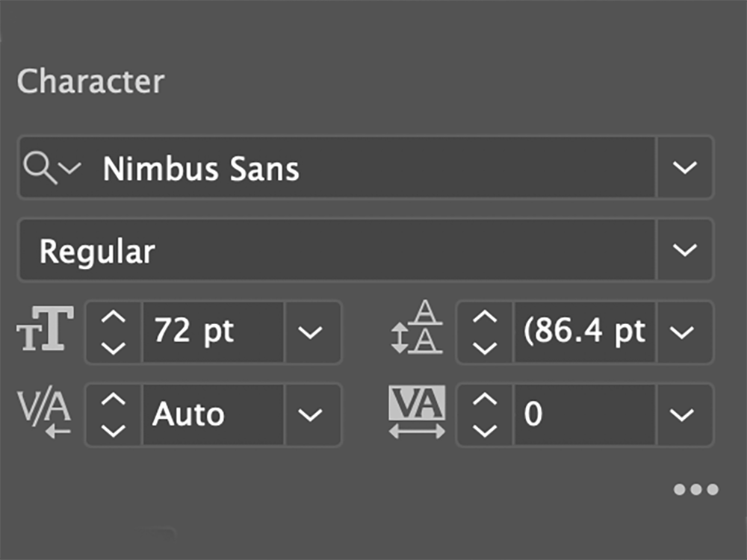Click the font search magnifier icon

[39, 169]
